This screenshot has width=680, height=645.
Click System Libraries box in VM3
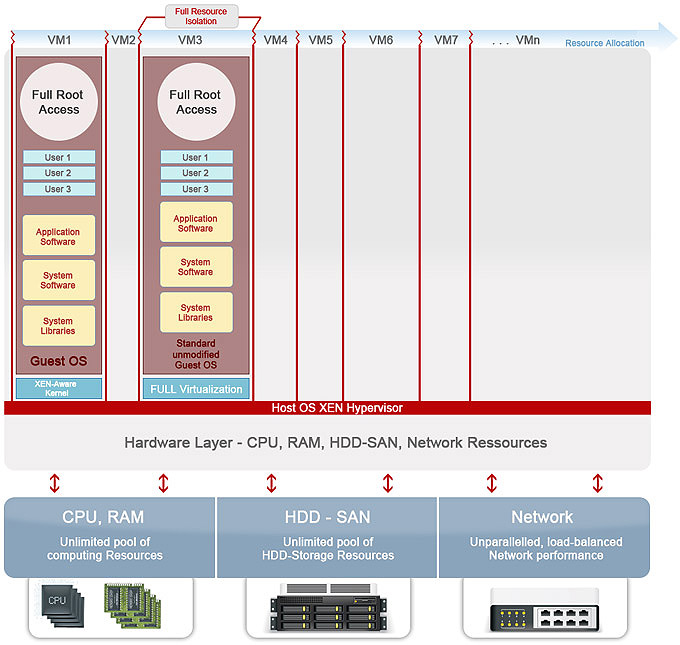196,312
